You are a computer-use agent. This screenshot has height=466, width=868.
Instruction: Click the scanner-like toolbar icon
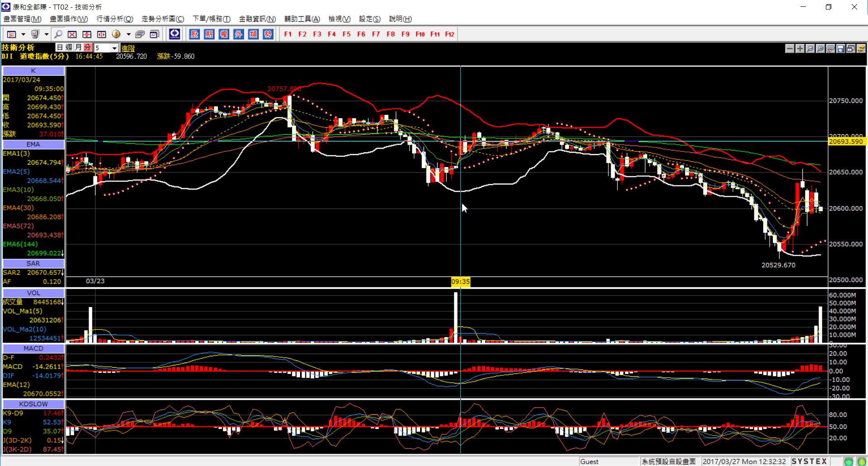click(x=140, y=34)
